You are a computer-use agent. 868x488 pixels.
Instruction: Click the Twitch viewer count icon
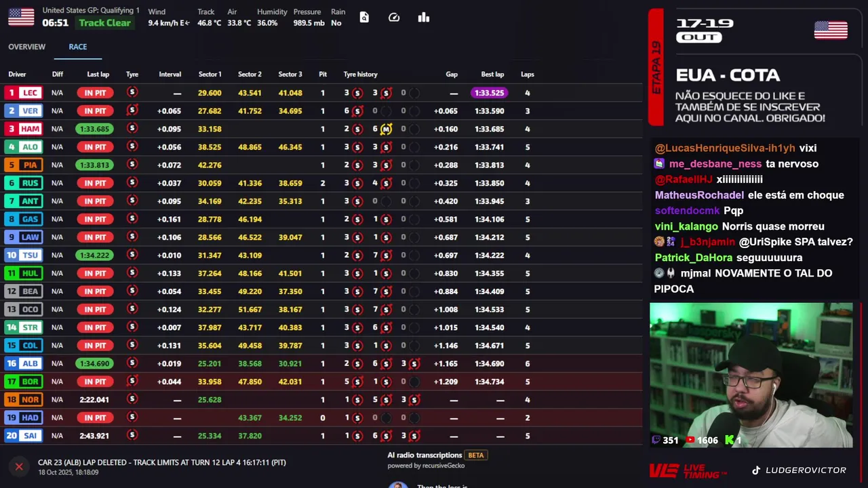(x=656, y=440)
